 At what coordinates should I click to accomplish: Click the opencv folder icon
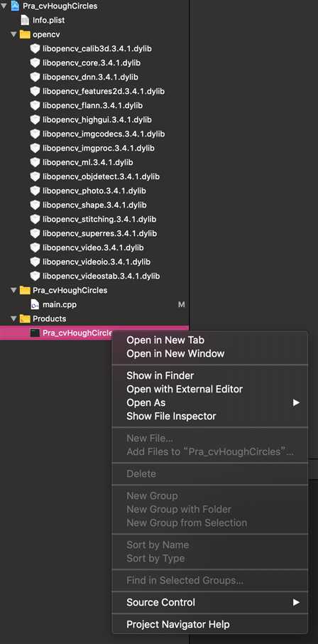25,35
